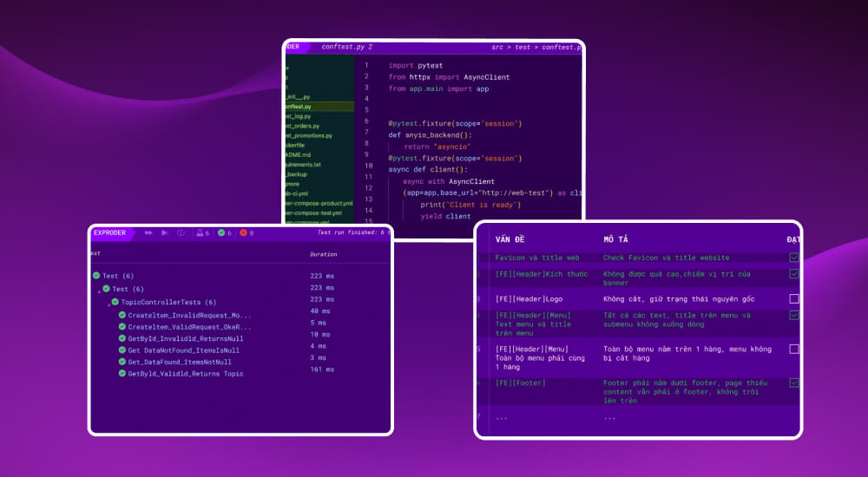Click status icon of TopicControllerTests (6)

click(x=115, y=302)
